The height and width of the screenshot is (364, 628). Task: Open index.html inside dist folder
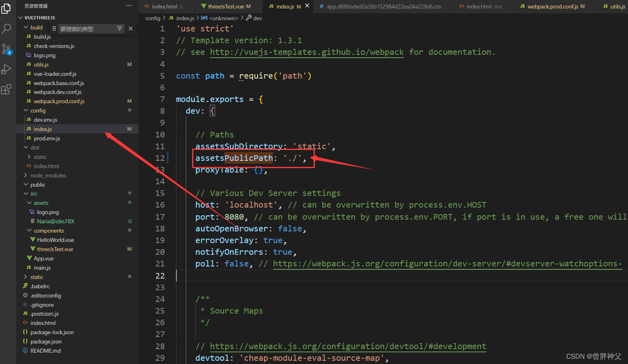(x=46, y=166)
